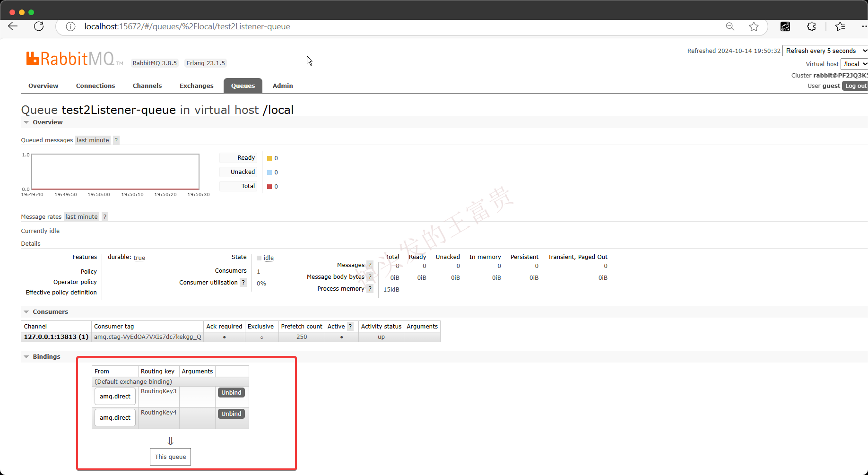Switch to the Channels tab
The image size is (868, 475).
pyautogui.click(x=147, y=86)
